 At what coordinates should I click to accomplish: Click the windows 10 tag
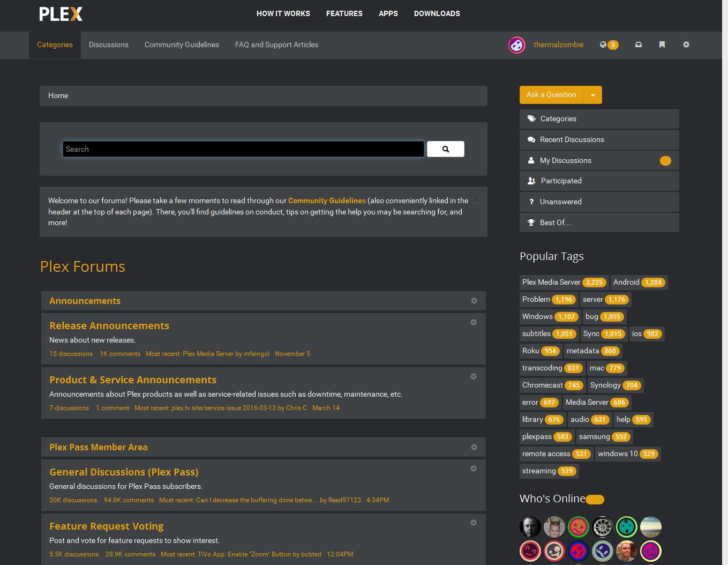pyautogui.click(x=628, y=454)
